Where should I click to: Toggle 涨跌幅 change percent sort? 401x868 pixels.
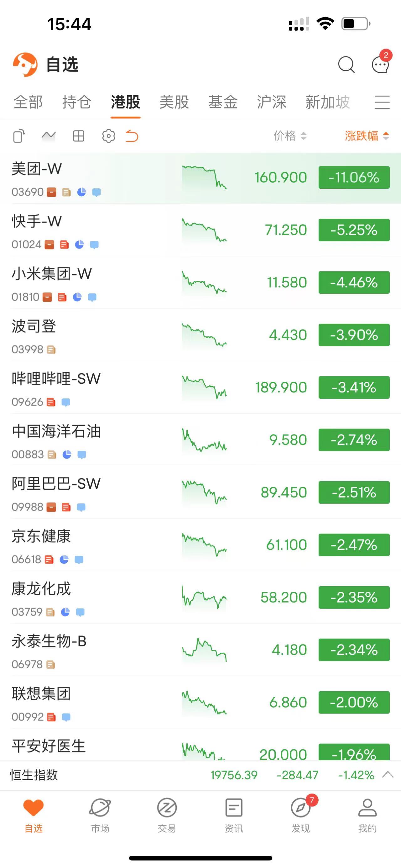pos(366,136)
